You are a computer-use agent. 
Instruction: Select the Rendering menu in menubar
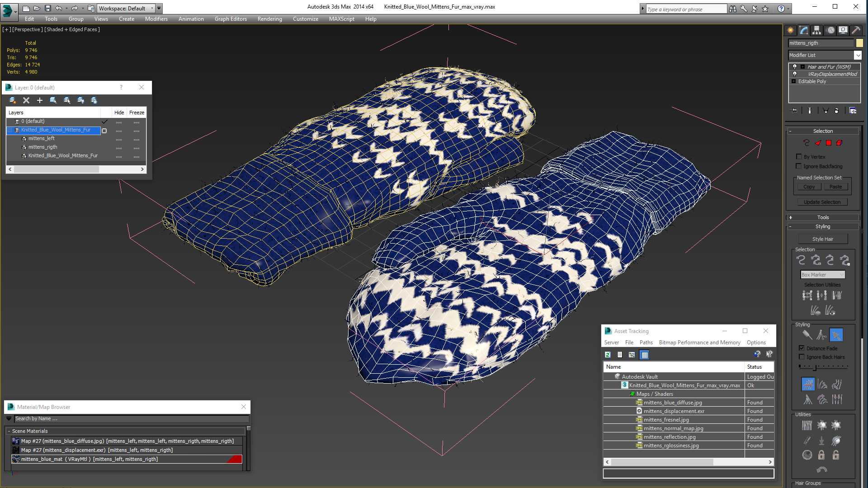269,19
